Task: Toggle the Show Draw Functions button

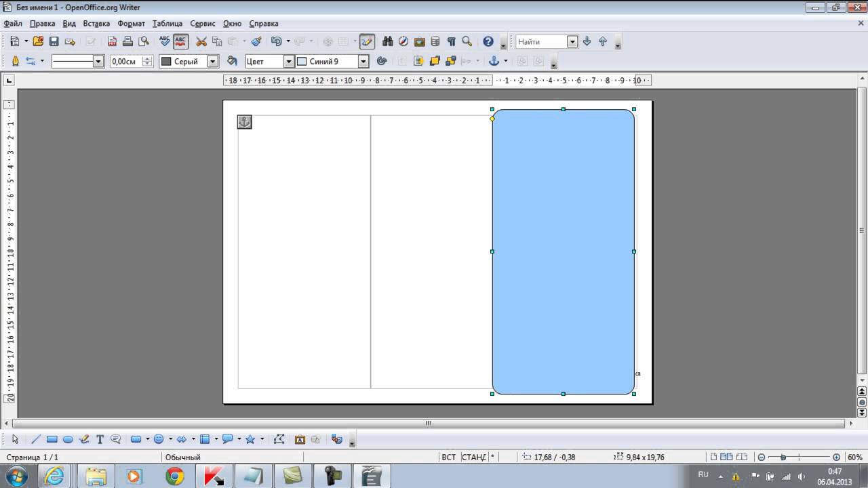Action: point(367,41)
